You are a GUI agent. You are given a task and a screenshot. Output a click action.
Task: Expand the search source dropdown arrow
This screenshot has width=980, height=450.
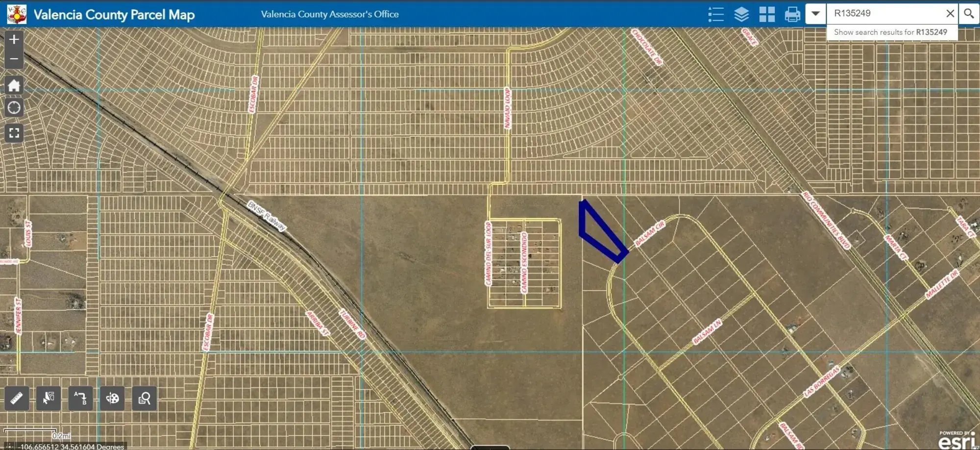tap(816, 14)
